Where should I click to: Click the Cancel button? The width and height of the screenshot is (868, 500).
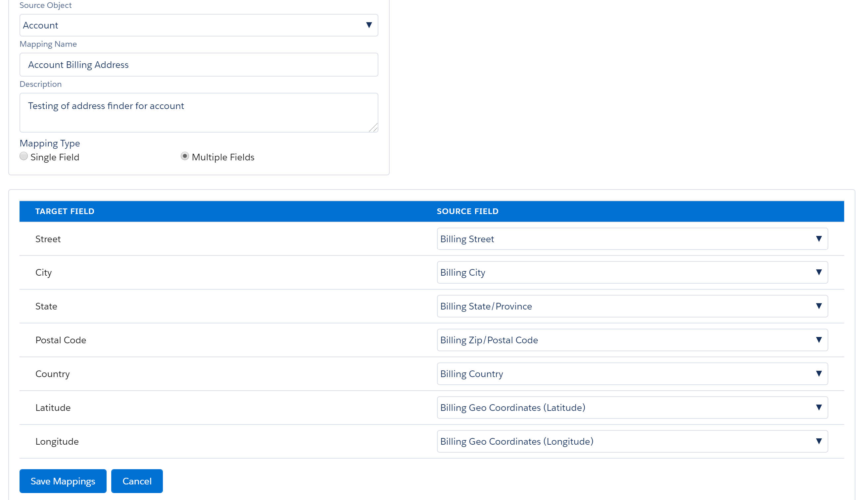(x=136, y=481)
